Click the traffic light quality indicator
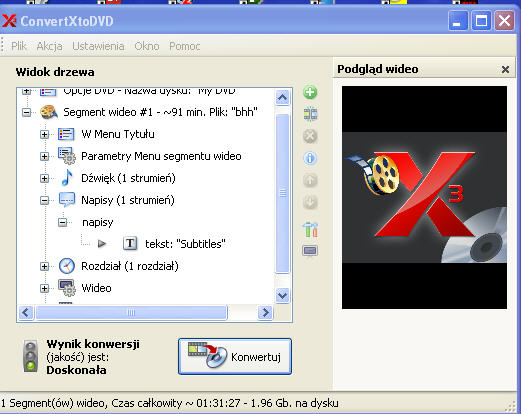Image resolution: width=521 pixels, height=414 pixels. click(31, 356)
